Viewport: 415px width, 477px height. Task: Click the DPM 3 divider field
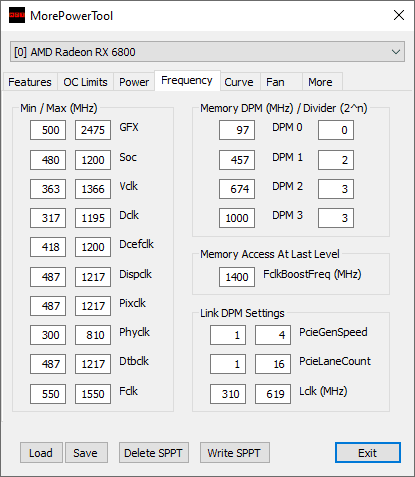tap(336, 218)
